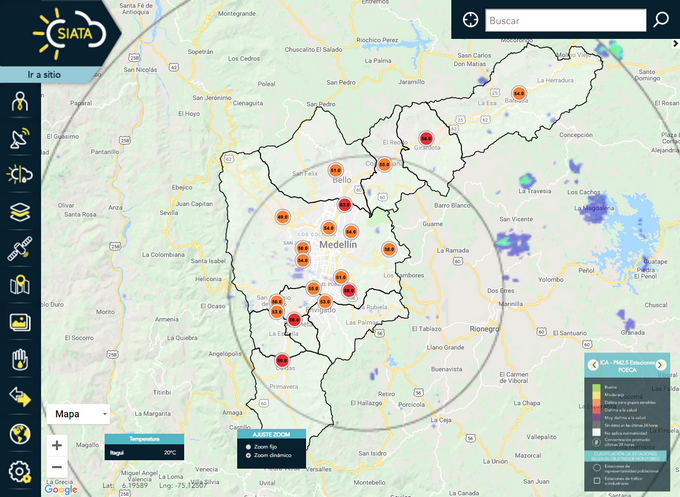
Task: Select the Zoom fijo radio option
Action: pyautogui.click(x=248, y=447)
